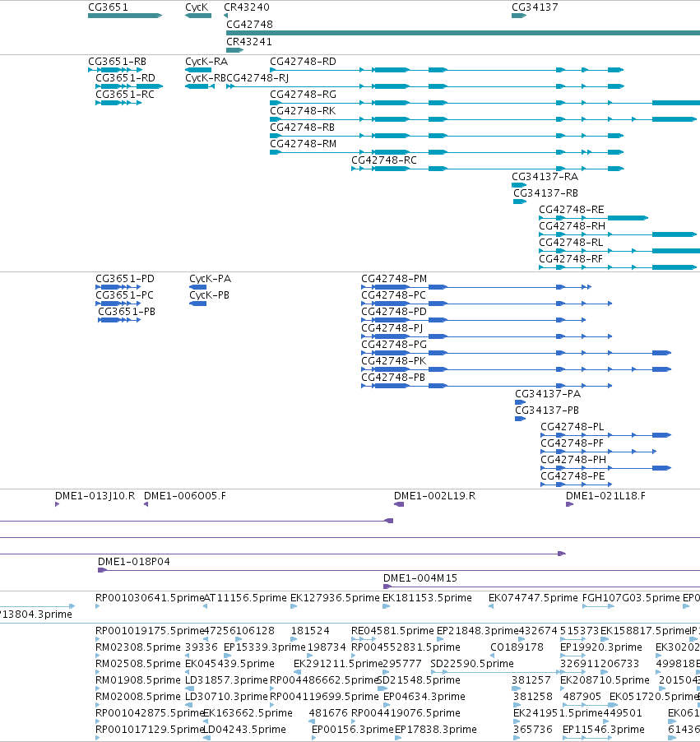The image size is (700, 742).
Task: Click the CG42748-PK protein label
Action: (394, 360)
